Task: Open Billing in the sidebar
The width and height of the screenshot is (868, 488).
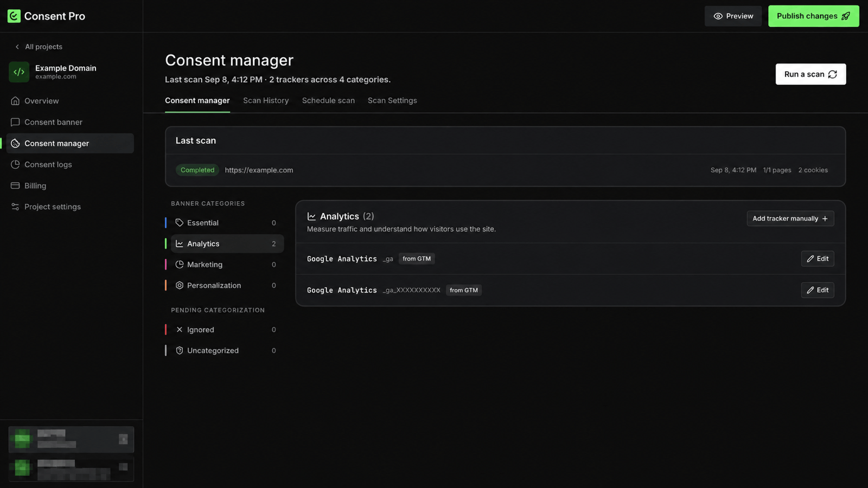Action: (x=70, y=185)
